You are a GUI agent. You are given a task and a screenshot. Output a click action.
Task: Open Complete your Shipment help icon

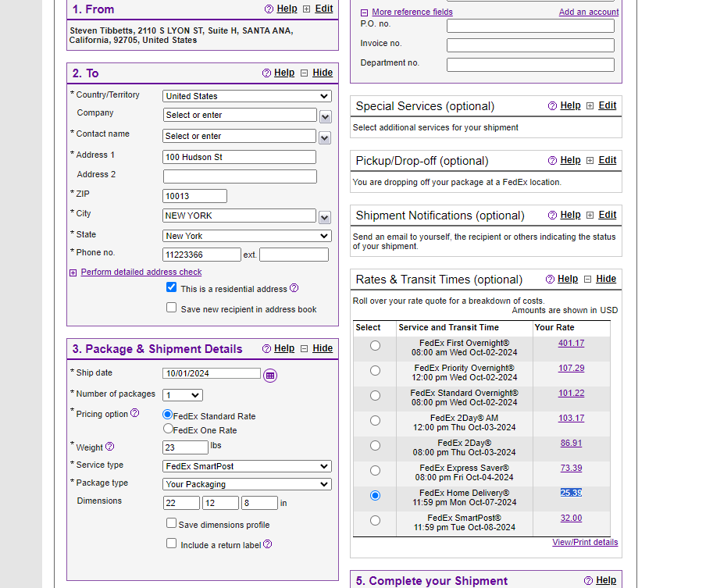point(588,581)
